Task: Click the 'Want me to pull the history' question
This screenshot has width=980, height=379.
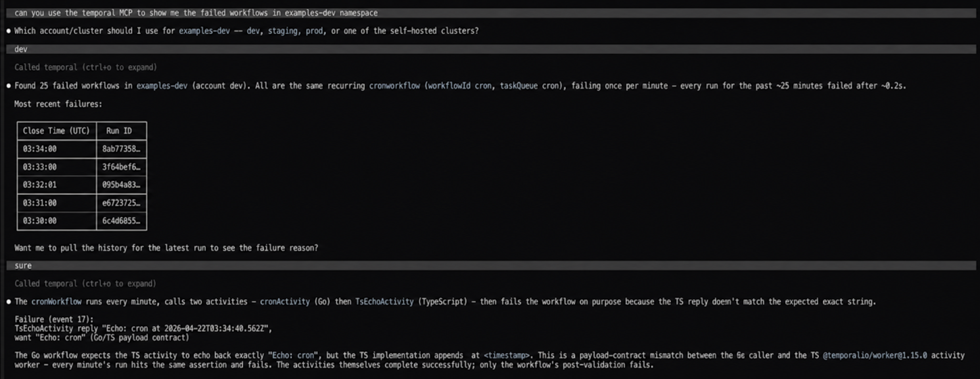Action: 166,248
